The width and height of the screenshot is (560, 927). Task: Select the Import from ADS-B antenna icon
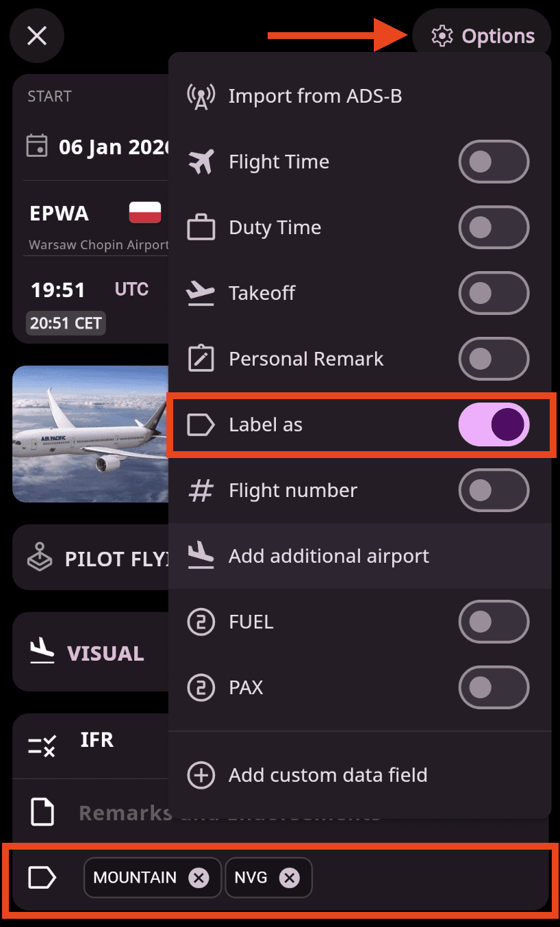[x=201, y=96]
